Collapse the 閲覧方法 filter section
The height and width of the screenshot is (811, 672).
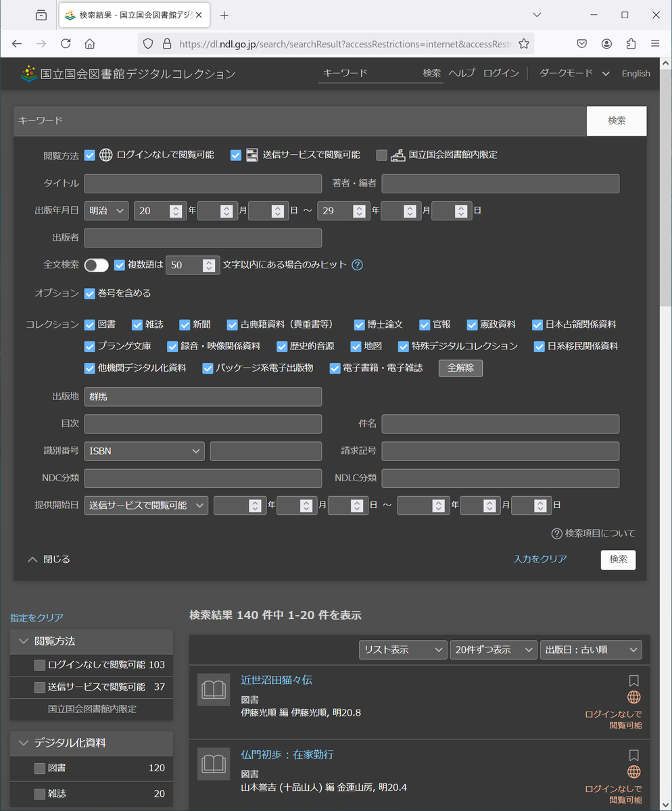[91, 641]
